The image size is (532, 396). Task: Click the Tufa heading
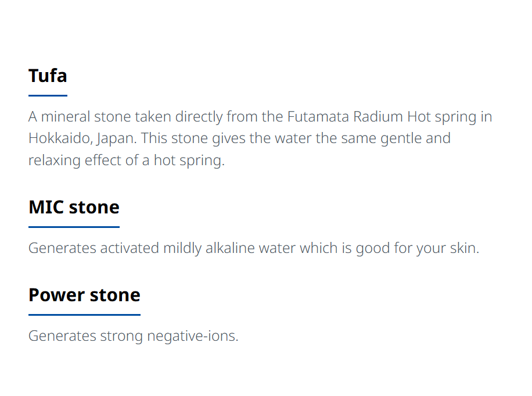pyautogui.click(x=48, y=76)
